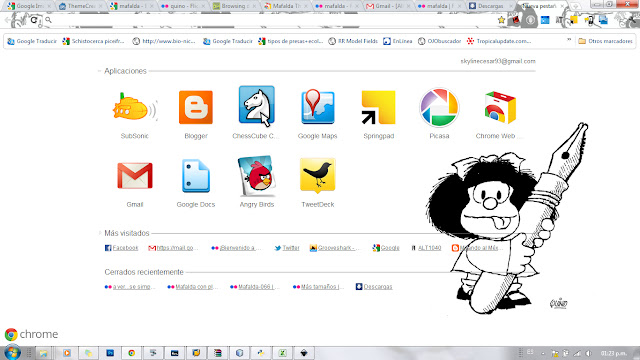
Task: Click the volume icon in system tray
Action: (588, 353)
